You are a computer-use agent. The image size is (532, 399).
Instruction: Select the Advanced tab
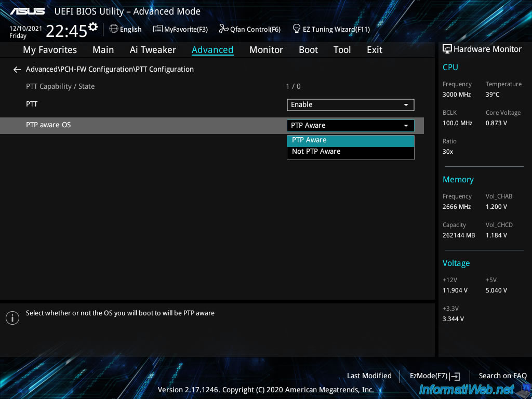(212, 50)
